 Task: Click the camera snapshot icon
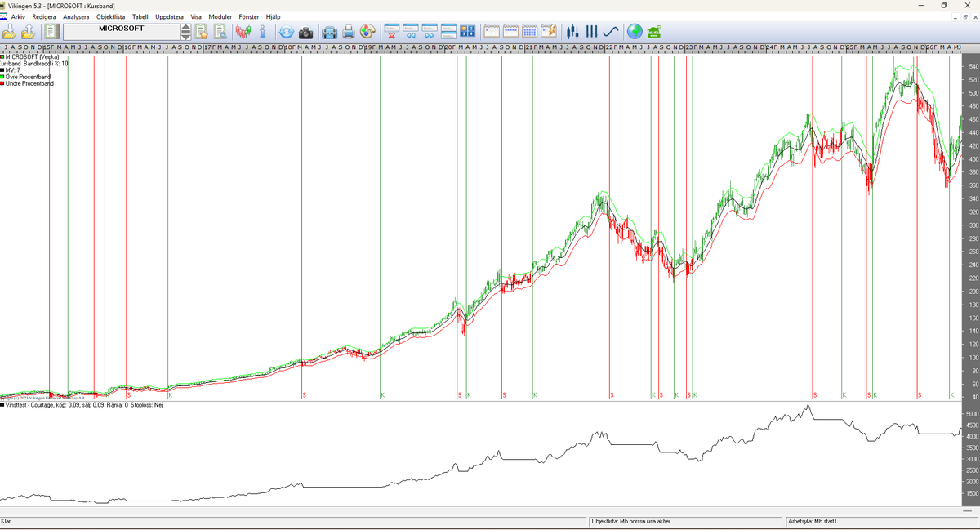click(305, 32)
